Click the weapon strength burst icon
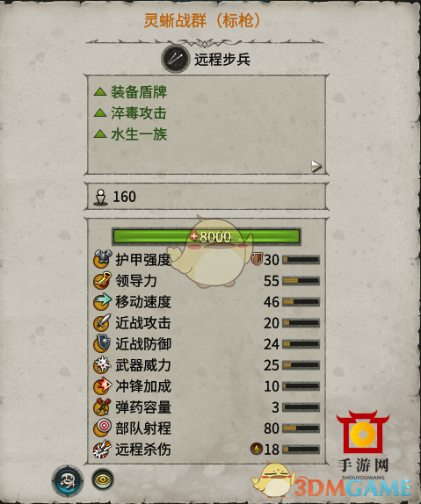The height and width of the screenshot is (504, 421). click(103, 364)
